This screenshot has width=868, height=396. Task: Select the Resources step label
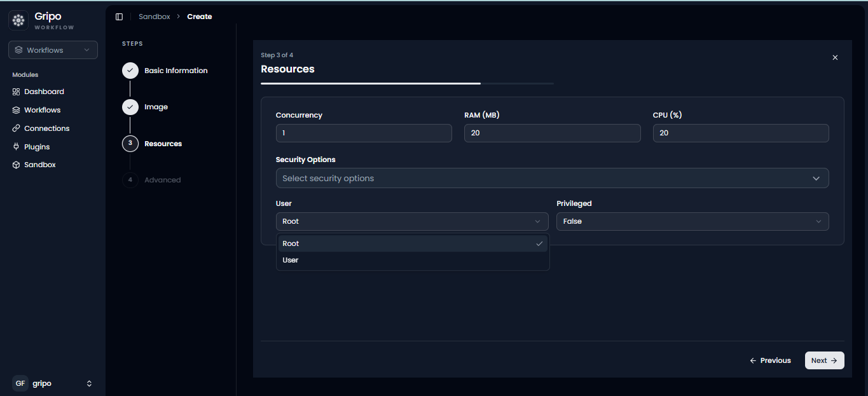163,144
